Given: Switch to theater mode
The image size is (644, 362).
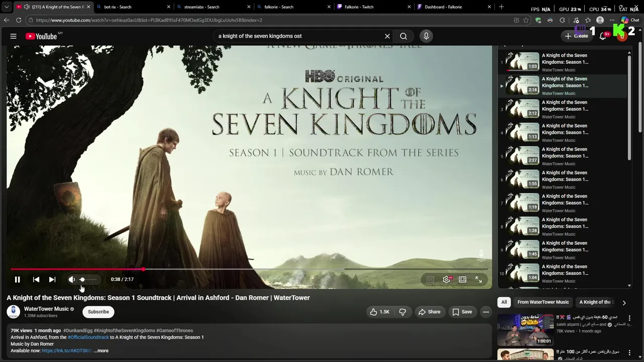Looking at the screenshot, I should [462, 280].
